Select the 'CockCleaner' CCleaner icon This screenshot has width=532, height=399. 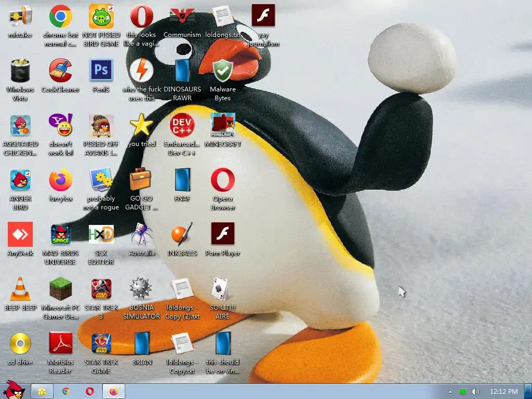(60, 71)
